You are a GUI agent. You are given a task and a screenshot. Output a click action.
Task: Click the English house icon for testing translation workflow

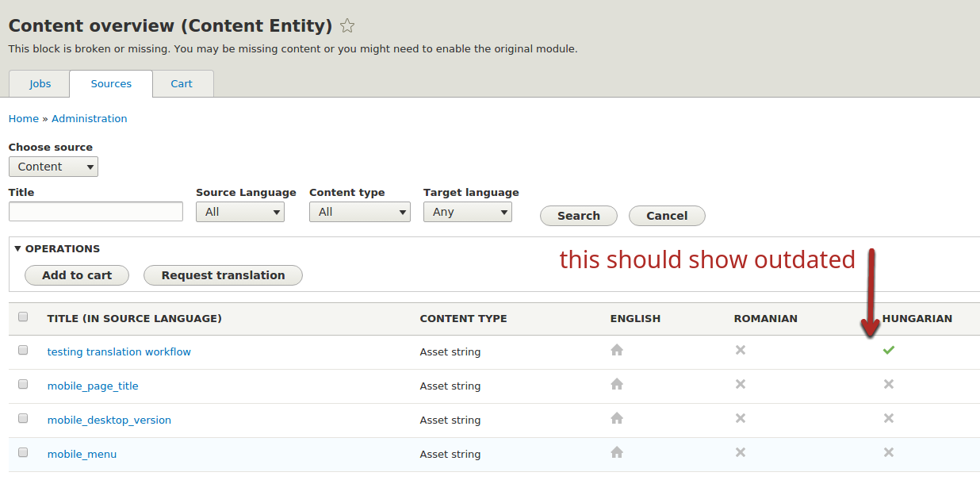617,349
